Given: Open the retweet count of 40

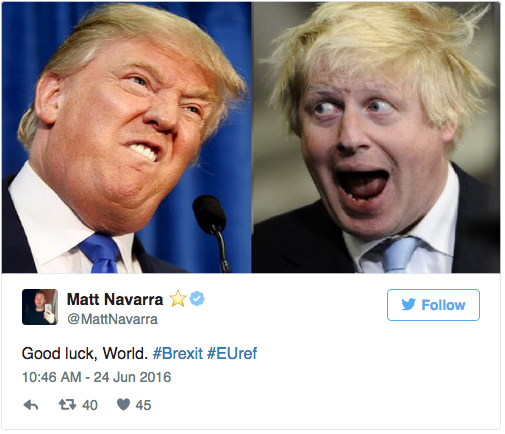Looking at the screenshot, I should click(x=90, y=405).
